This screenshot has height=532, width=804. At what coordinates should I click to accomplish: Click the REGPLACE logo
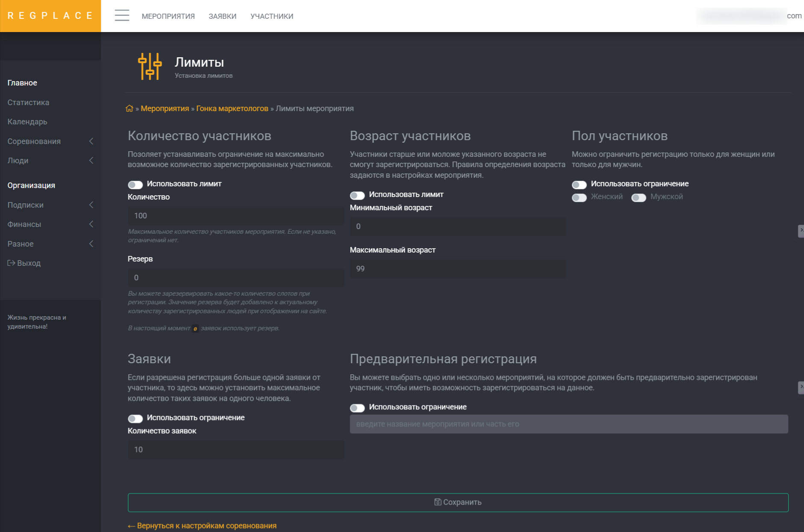pos(50,16)
